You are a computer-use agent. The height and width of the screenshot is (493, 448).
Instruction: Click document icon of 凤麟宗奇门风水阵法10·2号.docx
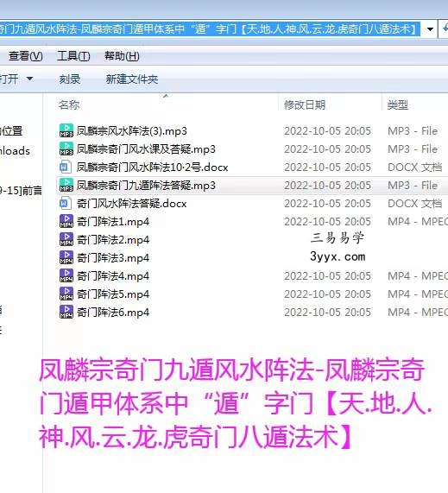pos(66,167)
